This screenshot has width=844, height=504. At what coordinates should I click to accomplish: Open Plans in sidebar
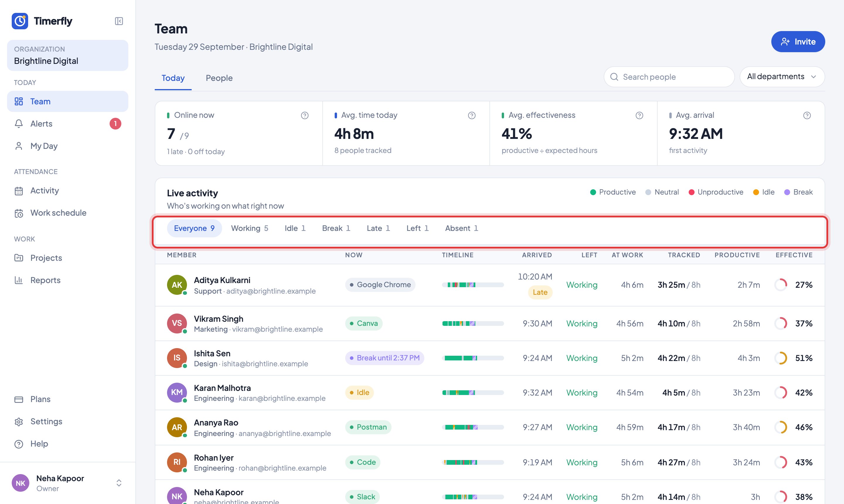click(x=68, y=399)
